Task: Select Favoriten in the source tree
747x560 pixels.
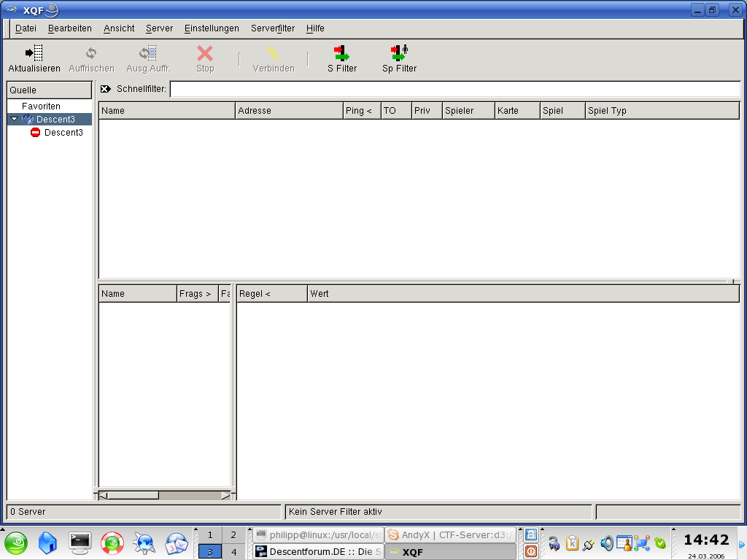Action: [x=41, y=106]
